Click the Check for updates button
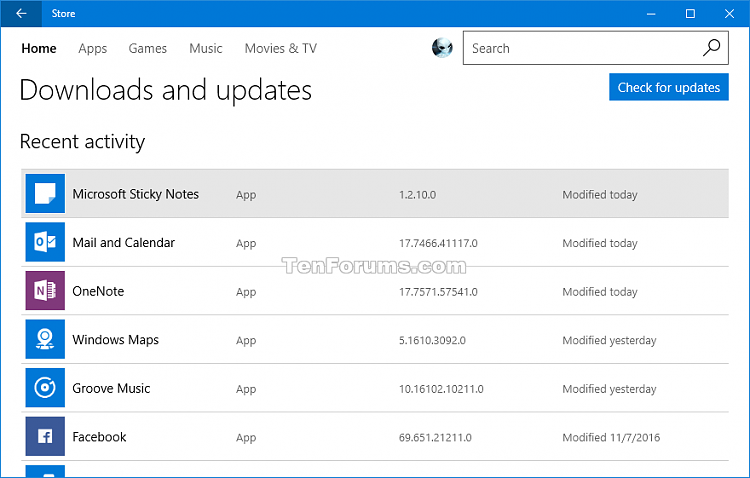 [x=669, y=87]
